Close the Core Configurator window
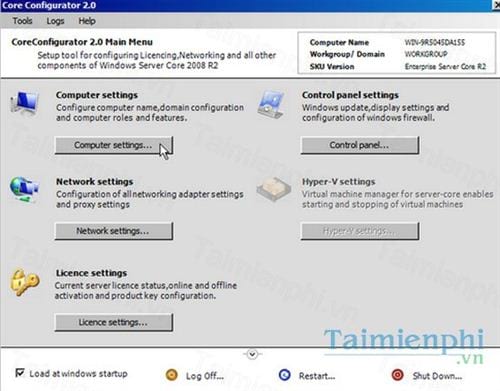500x391 pixels. click(x=496, y=6)
